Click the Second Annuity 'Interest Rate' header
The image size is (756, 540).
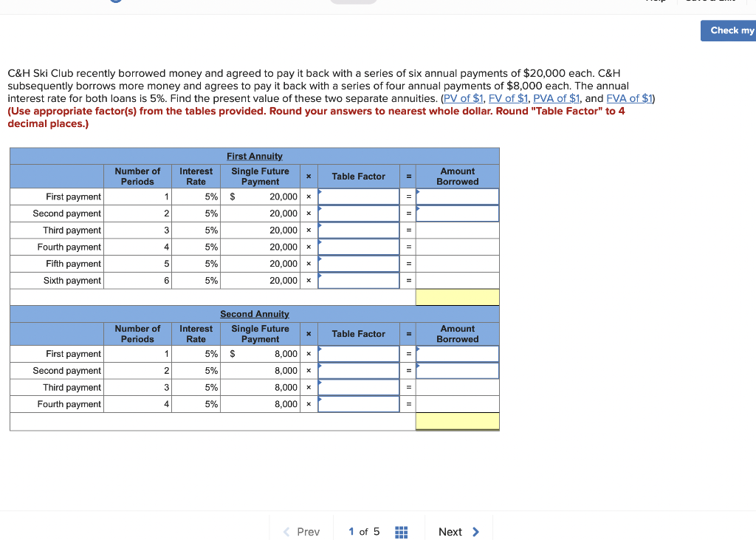pos(196,333)
